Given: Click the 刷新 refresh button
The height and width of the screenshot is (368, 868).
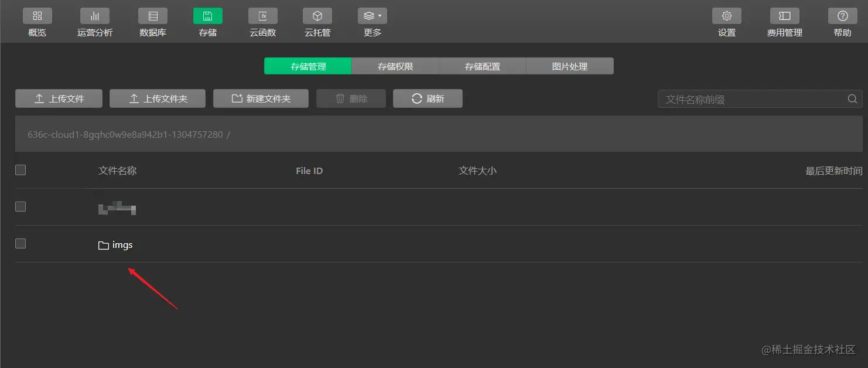Looking at the screenshot, I should click(428, 98).
